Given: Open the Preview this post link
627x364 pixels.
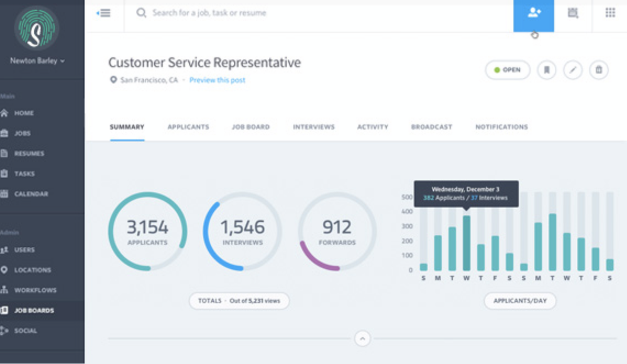Looking at the screenshot, I should point(217,80).
